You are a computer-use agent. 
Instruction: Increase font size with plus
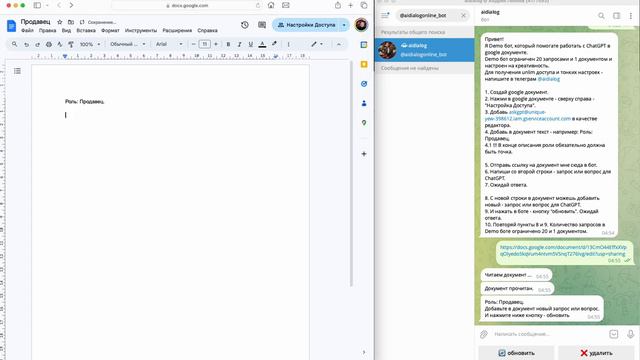point(216,44)
